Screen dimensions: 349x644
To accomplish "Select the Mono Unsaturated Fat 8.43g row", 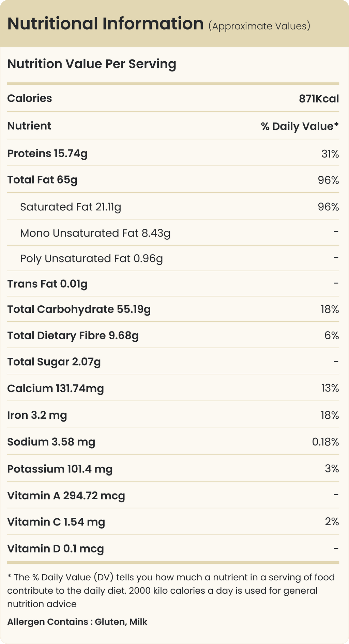I will click(95, 233).
